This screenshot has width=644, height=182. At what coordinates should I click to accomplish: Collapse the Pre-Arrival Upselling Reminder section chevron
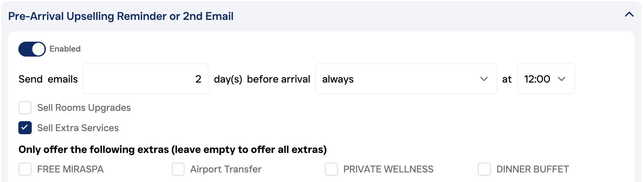pos(629,15)
